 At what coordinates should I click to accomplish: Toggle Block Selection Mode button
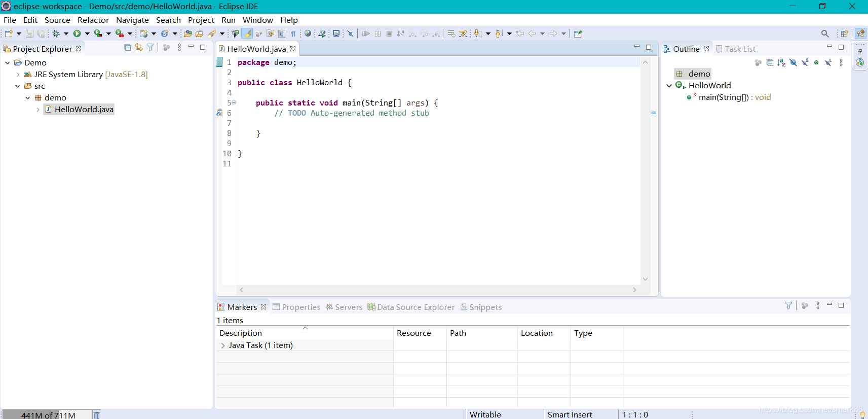pyautogui.click(x=282, y=33)
